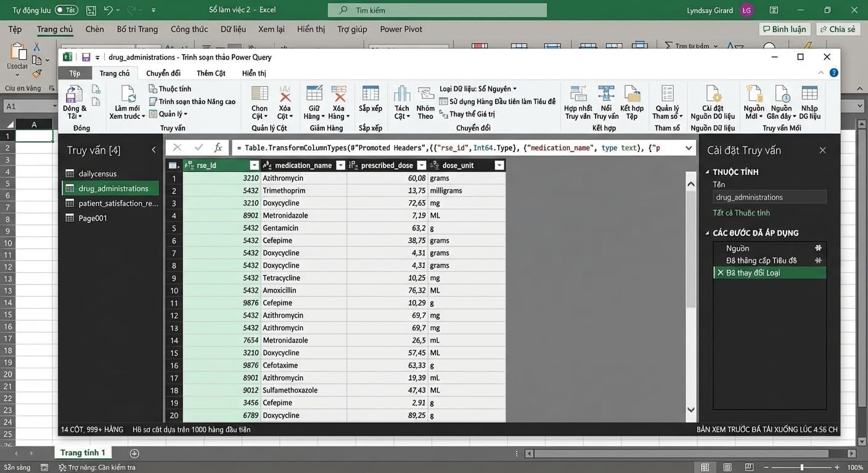Click Kết hợp Tệp combine files icon
This screenshot has width=868, height=473.
(632, 94)
